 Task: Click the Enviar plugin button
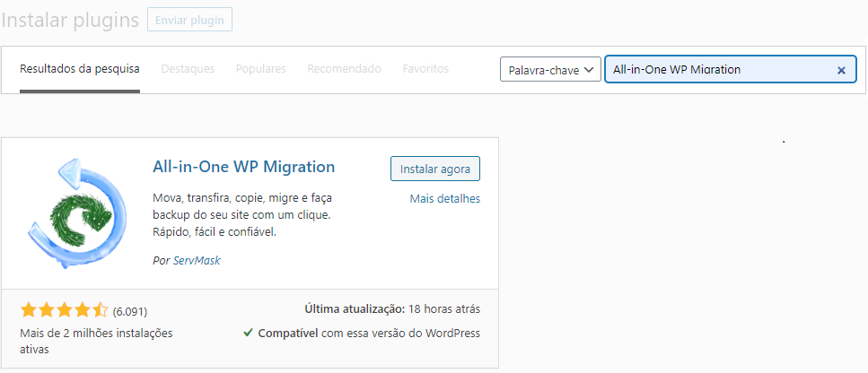190,20
